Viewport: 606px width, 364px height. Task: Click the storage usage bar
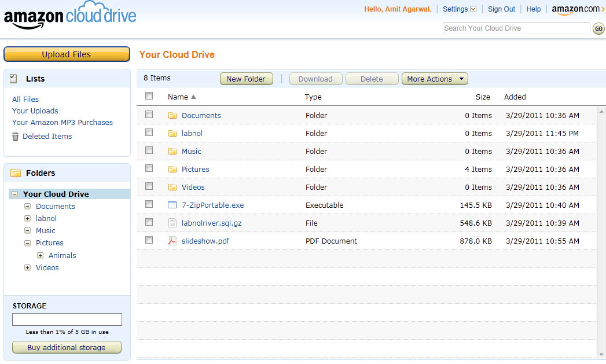point(67,319)
